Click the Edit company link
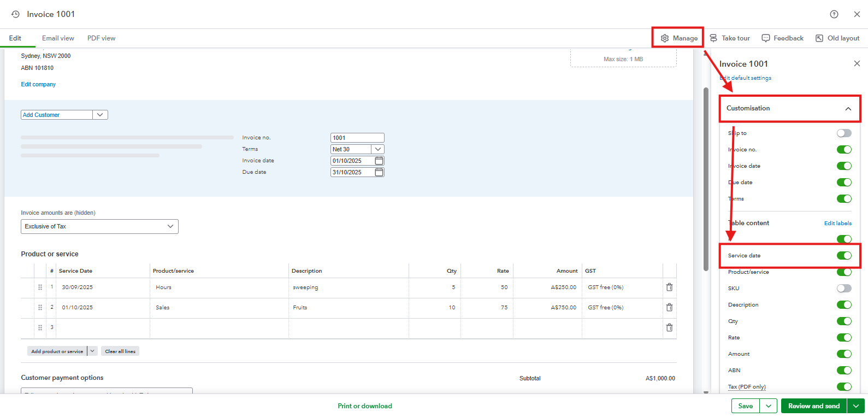 coord(38,85)
